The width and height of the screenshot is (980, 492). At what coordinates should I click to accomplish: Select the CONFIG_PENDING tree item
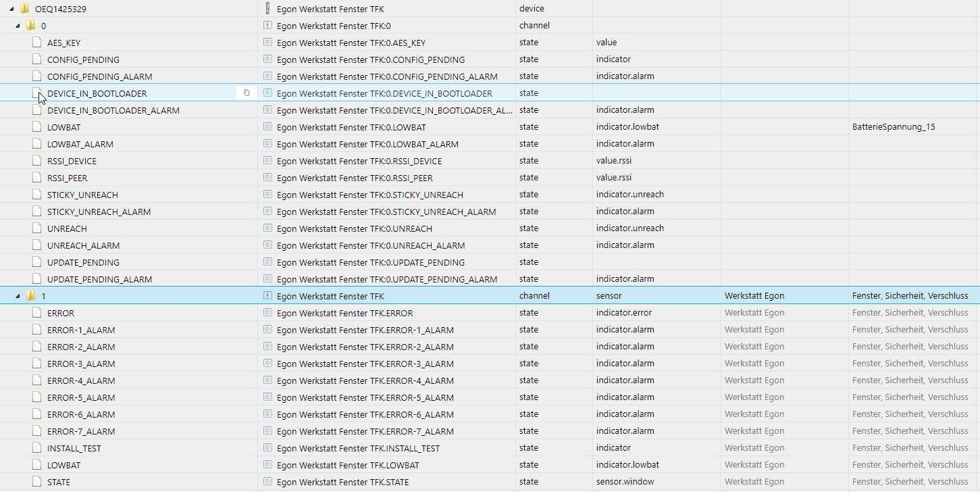click(x=83, y=59)
